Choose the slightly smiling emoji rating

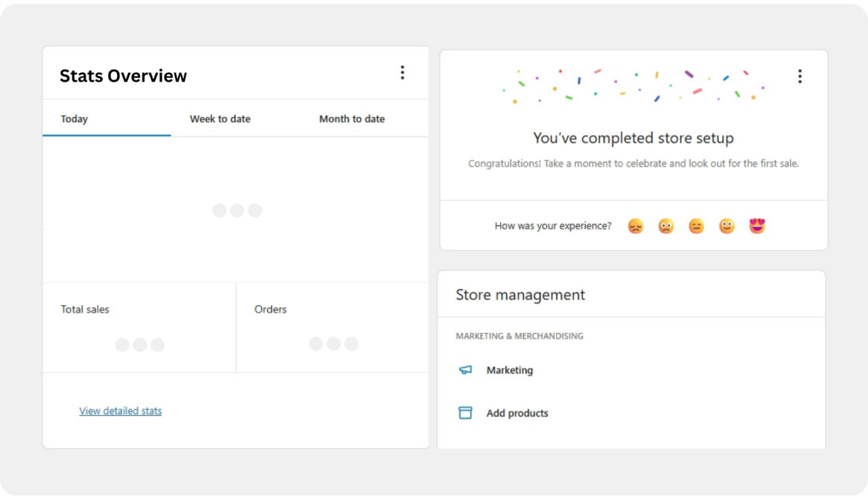tap(726, 226)
